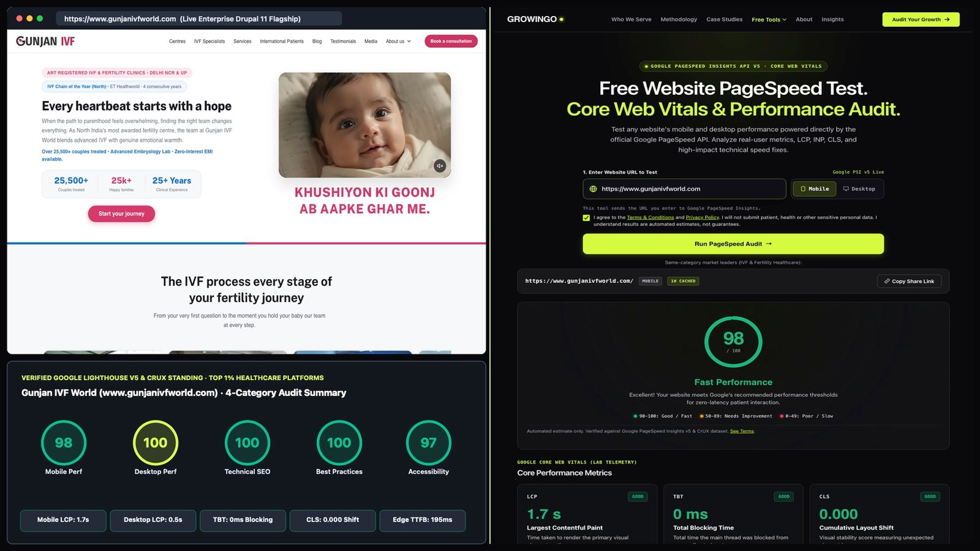Viewport: 980px width, 551px height.
Task: Click the website URL input field
Action: (x=684, y=189)
